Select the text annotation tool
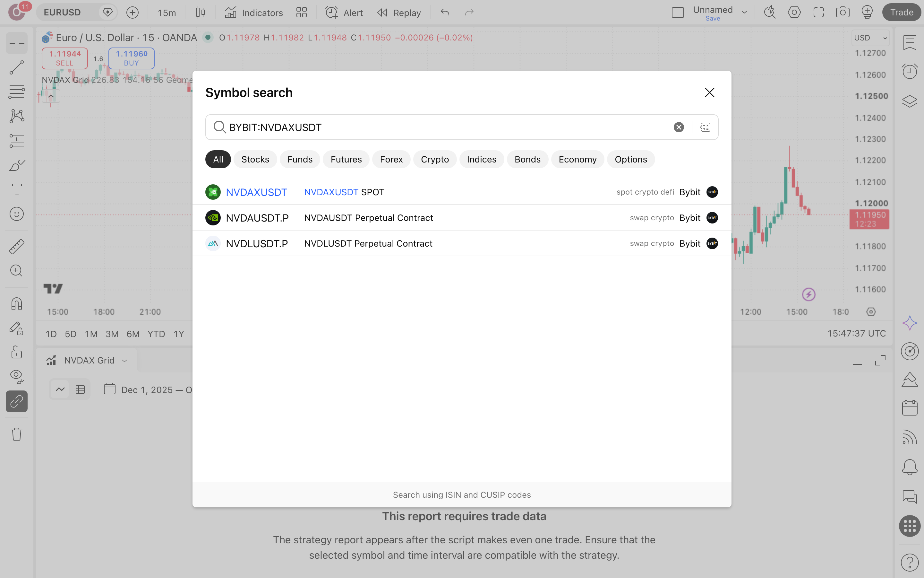Screen dimensions: 924x578 coord(16,189)
